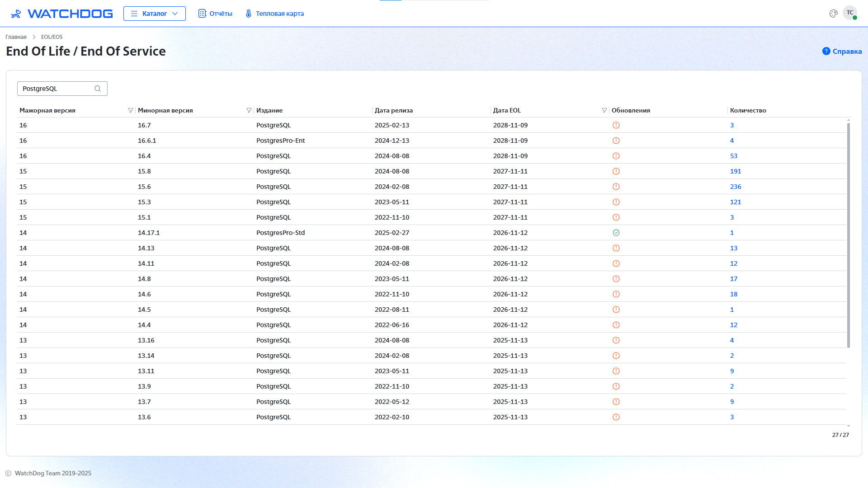868x488 pixels.
Task: Click the update warning icon for version 15.6
Action: coord(616,187)
